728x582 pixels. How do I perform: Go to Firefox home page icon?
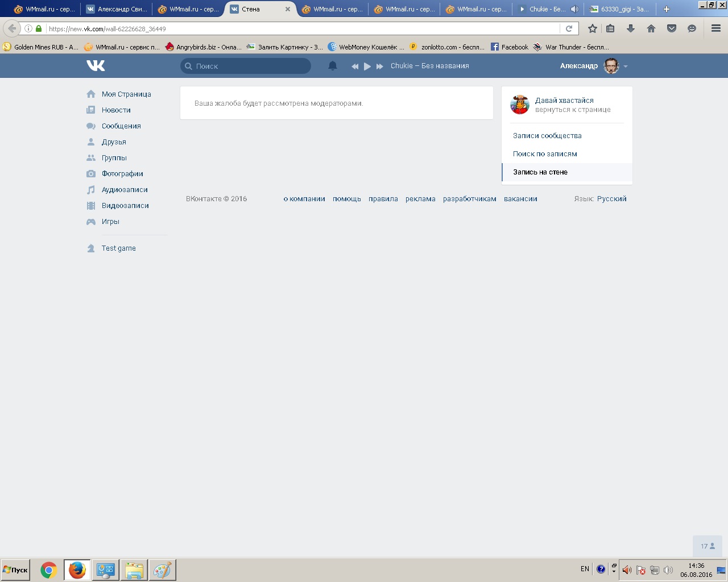click(x=651, y=28)
